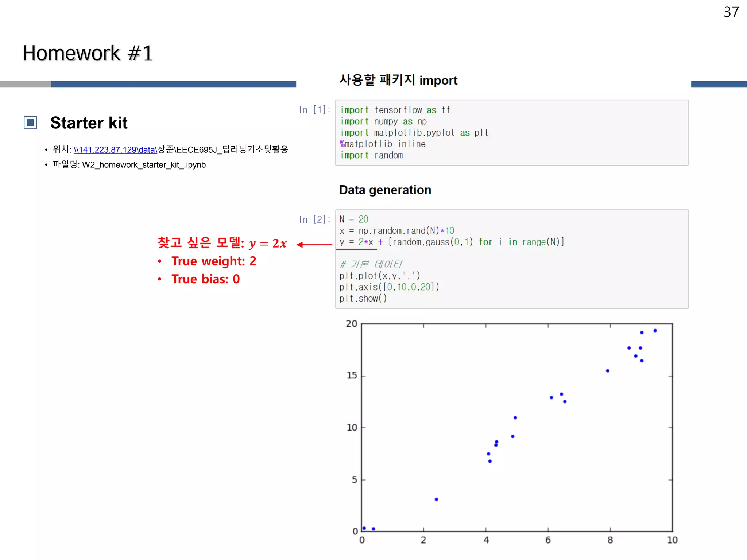Click the topmost blue data point in plot
This screenshot has height=560, width=747.
pos(655,331)
